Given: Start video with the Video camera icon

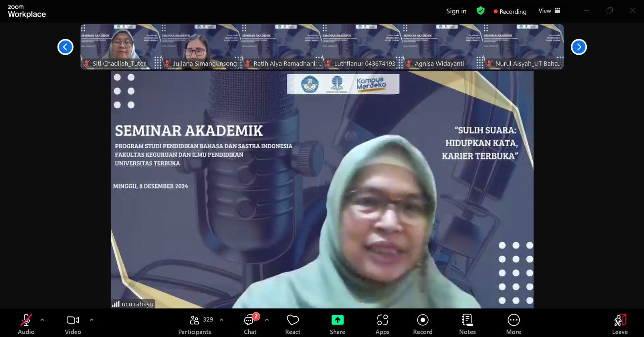Looking at the screenshot, I should pos(73,320).
